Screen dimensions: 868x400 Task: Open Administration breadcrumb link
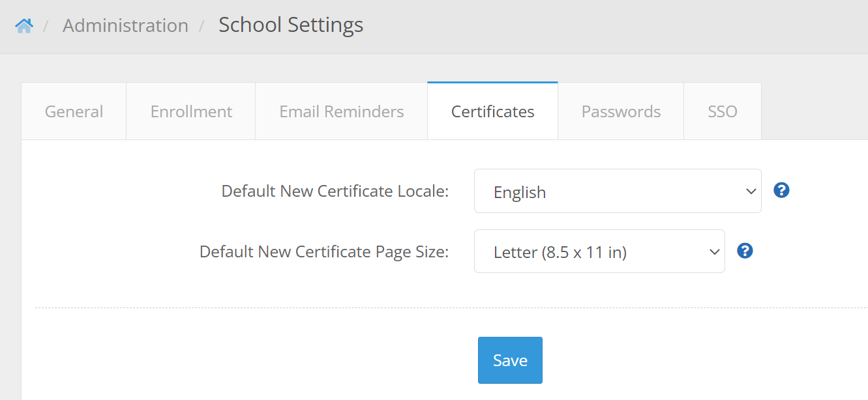125,25
